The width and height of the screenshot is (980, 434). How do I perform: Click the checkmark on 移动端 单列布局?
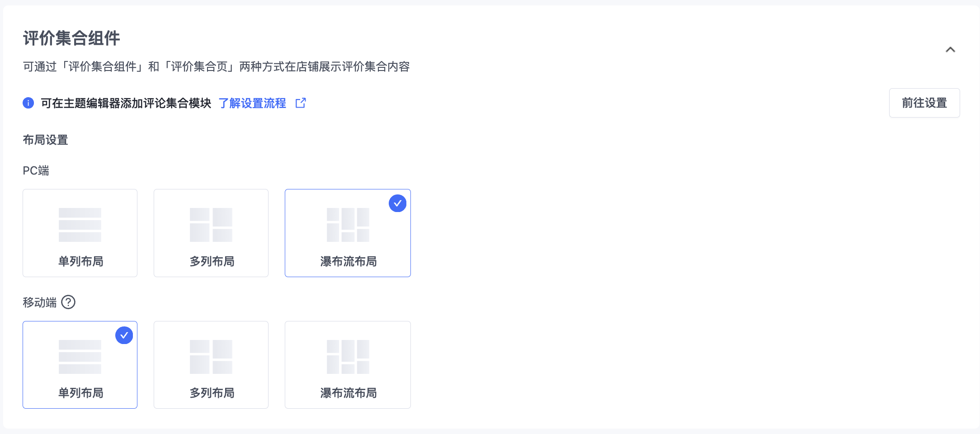[124, 335]
